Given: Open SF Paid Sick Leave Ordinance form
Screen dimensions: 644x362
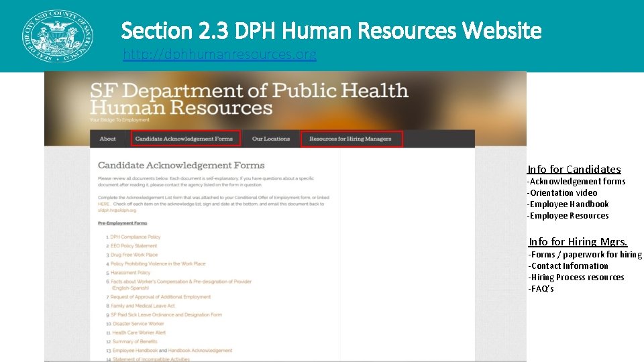Looking at the screenshot, I should pos(166,315).
